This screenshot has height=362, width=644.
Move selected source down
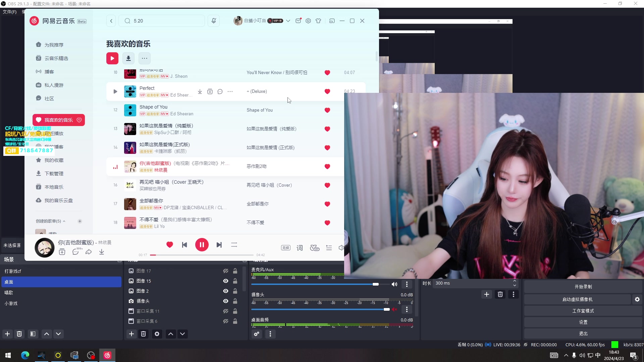182,334
